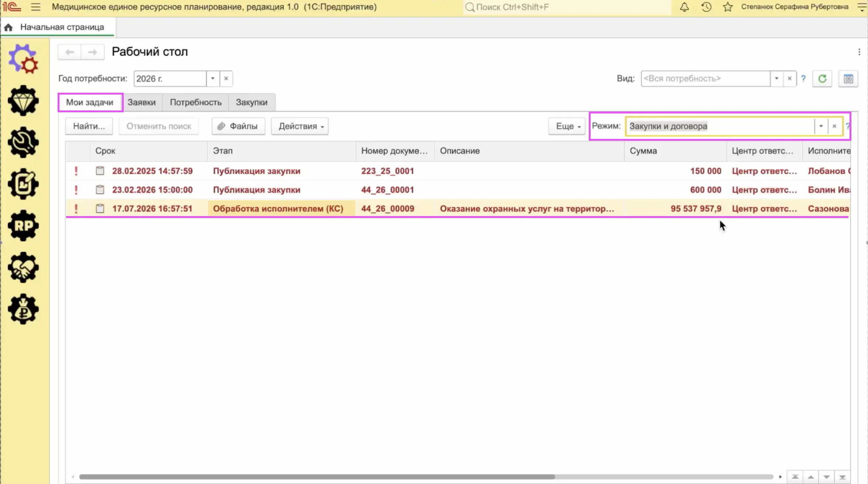This screenshot has height=484, width=868.
Task: Clear the Режим field value
Action: point(834,126)
